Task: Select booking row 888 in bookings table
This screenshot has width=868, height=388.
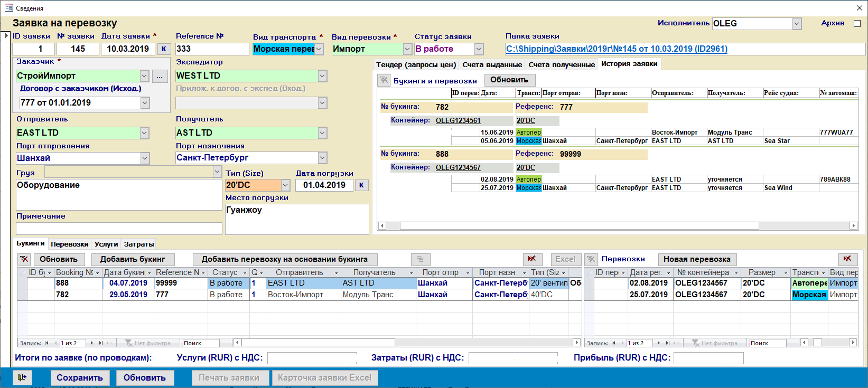Action: (300, 283)
